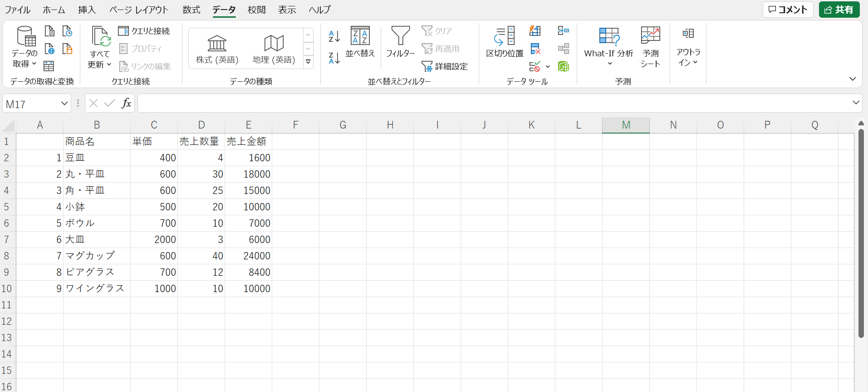Open the 並べ替え sort dialog
Screen dimensions: 868x392
tap(360, 42)
